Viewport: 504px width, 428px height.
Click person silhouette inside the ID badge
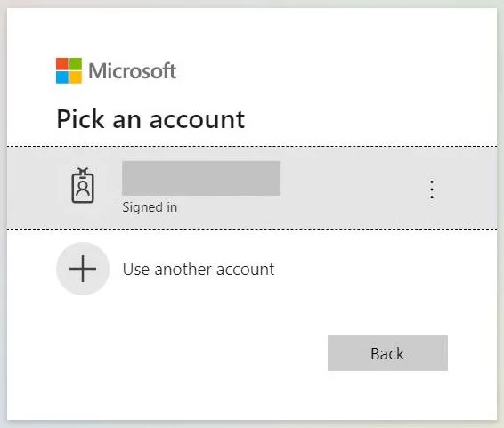83,190
